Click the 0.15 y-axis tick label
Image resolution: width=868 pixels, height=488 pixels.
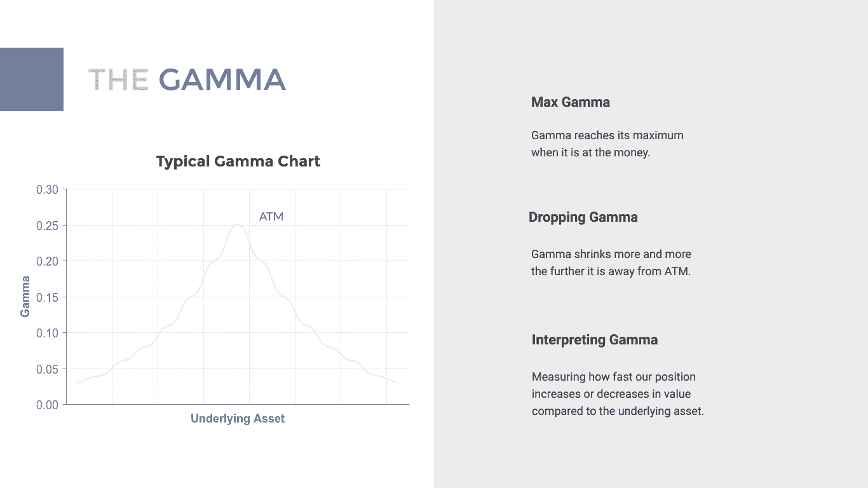coord(47,297)
